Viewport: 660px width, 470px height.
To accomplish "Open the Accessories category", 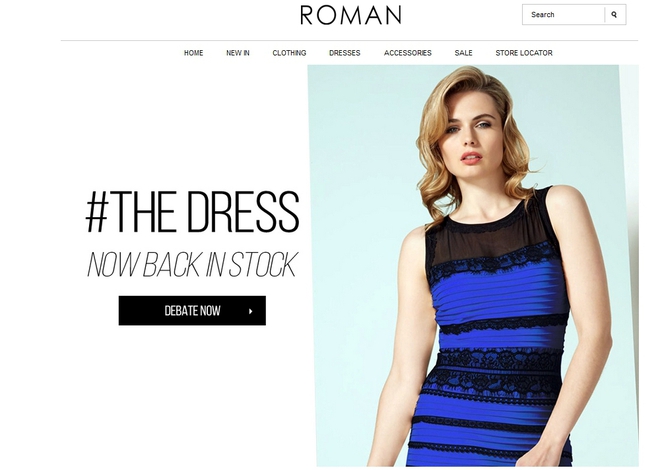I will click(x=407, y=53).
